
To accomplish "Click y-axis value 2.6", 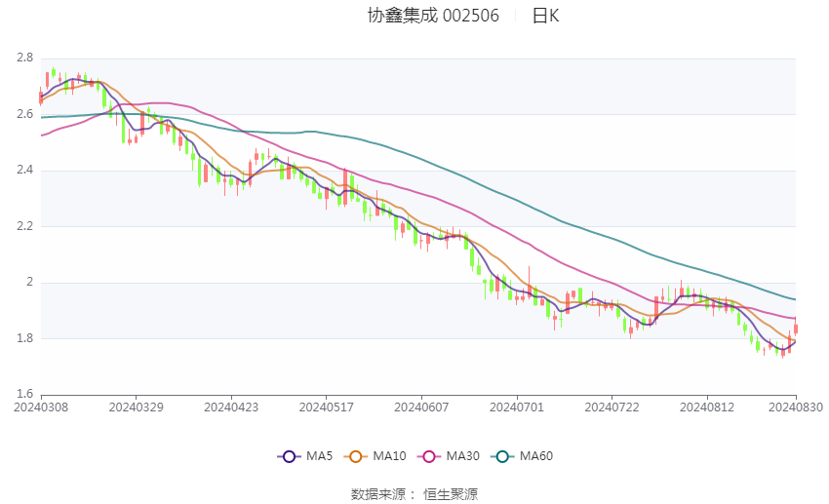I will coord(24,114).
